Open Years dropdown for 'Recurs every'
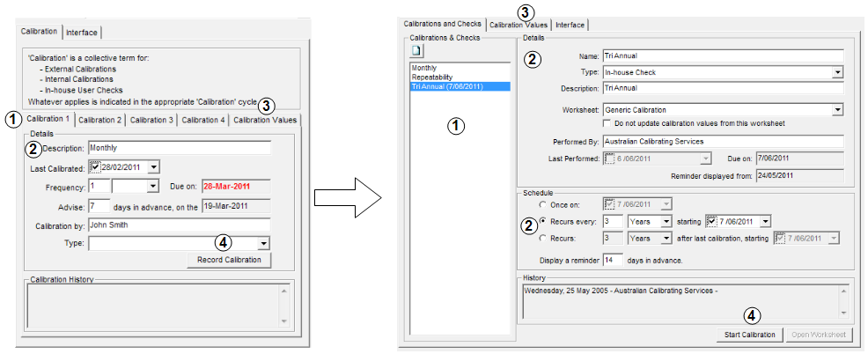Viewport: 868px width, 354px height. click(x=666, y=221)
